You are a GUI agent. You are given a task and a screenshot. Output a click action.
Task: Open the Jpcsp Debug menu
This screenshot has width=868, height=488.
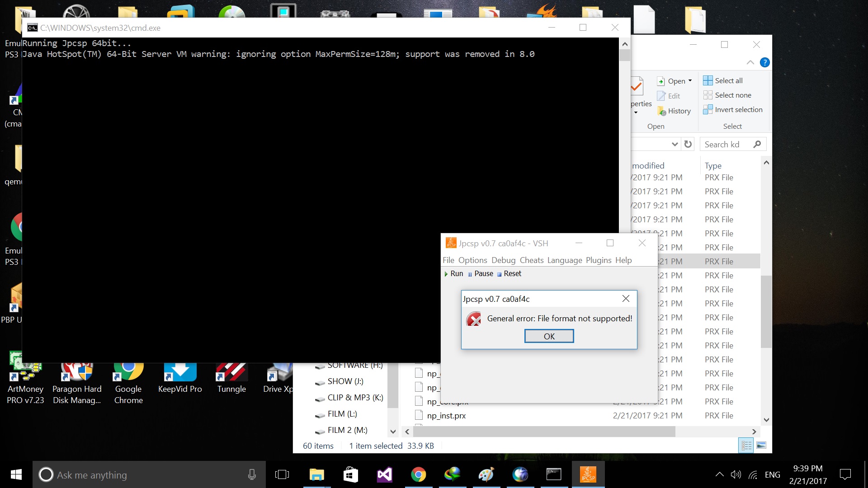[503, 260]
